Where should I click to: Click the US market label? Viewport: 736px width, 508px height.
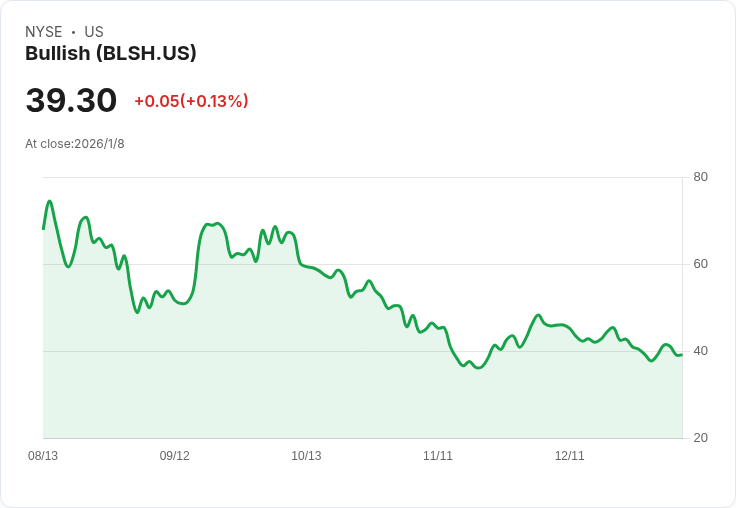click(93, 32)
